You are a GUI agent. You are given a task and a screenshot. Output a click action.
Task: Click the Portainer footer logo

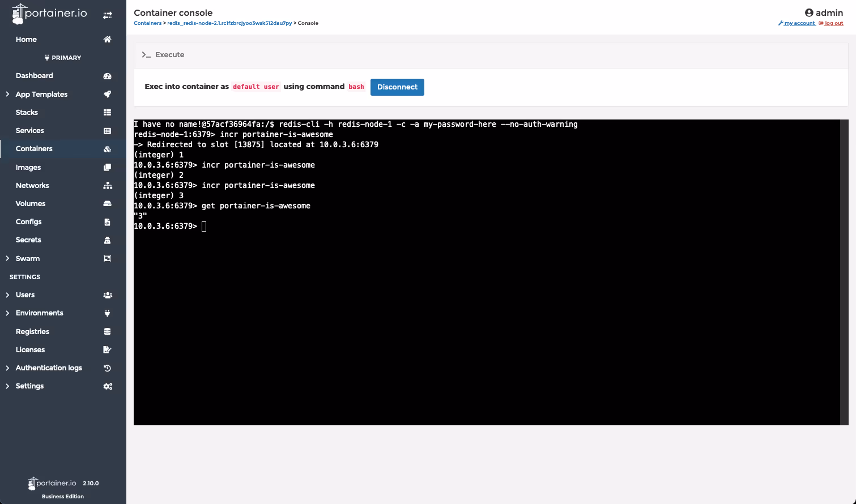point(52,483)
